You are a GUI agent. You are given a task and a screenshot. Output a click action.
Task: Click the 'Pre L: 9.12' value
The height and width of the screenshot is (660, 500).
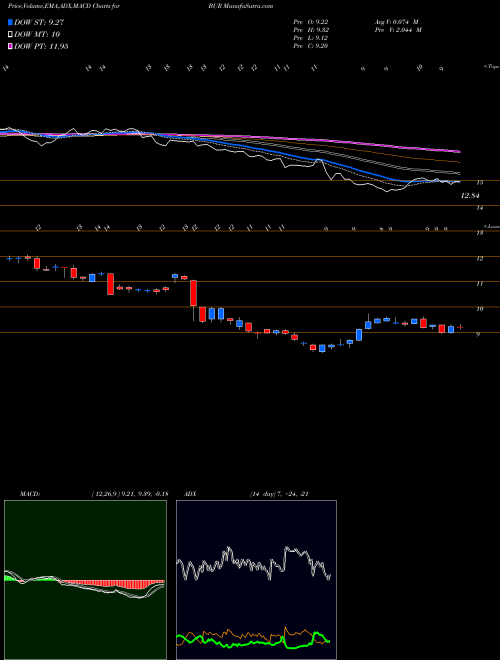coord(313,38)
